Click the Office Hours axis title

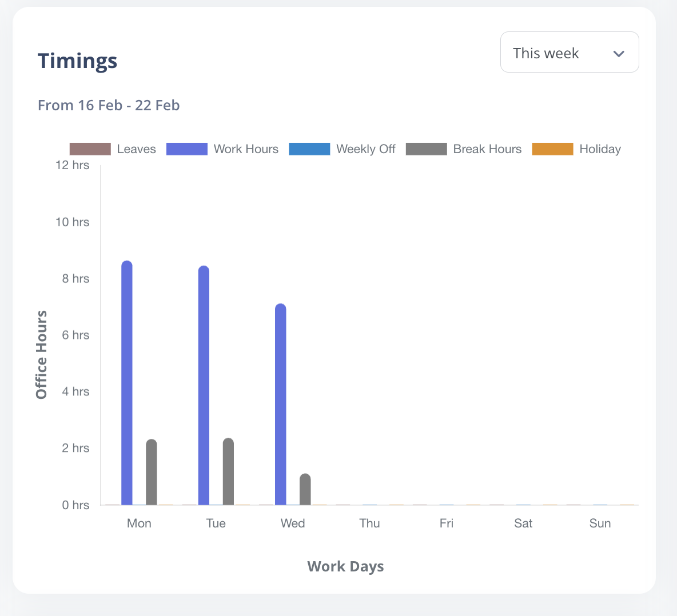pos(41,355)
